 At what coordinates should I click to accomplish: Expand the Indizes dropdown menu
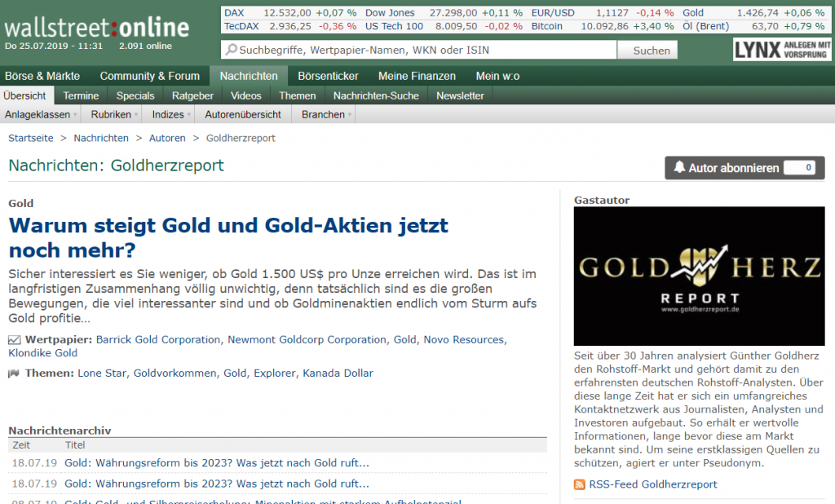point(171,115)
